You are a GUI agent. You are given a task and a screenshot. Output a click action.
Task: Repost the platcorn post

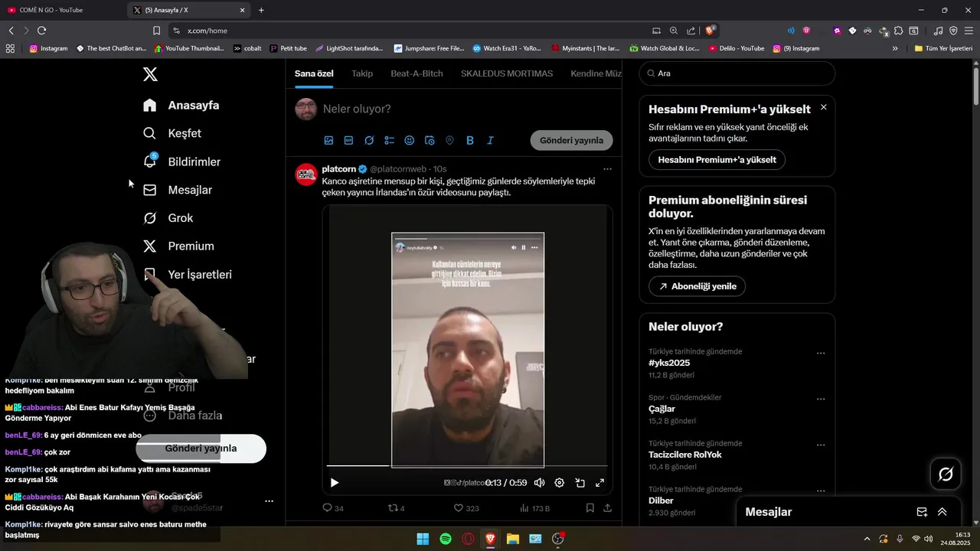point(397,508)
